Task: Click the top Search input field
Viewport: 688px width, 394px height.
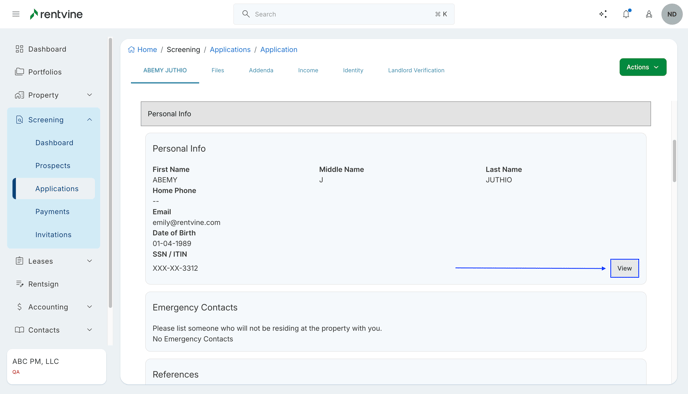Action: click(344, 14)
